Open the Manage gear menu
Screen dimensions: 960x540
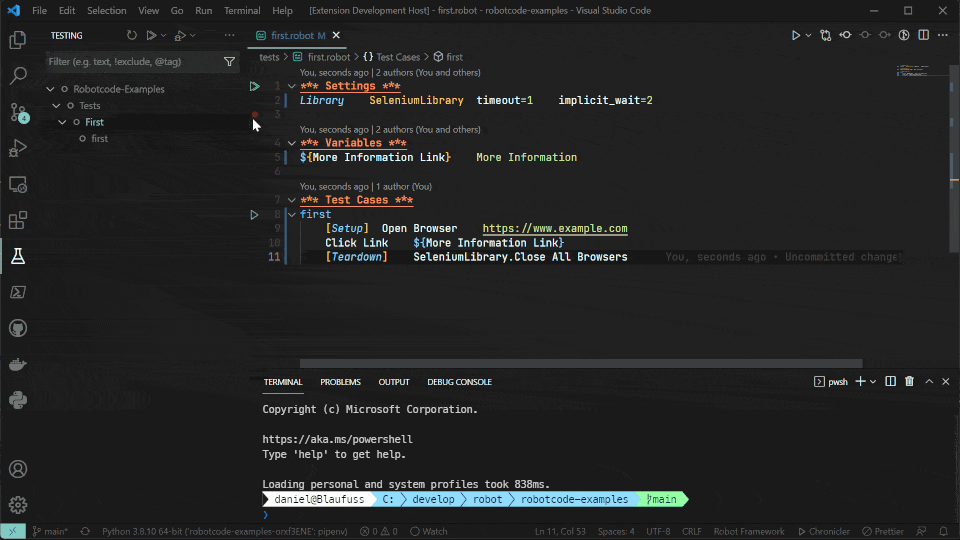coord(18,505)
